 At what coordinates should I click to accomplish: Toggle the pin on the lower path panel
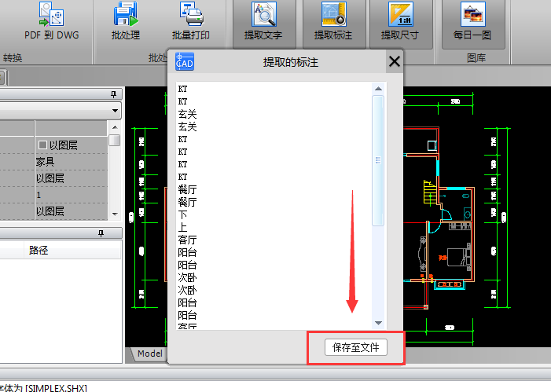(101, 233)
